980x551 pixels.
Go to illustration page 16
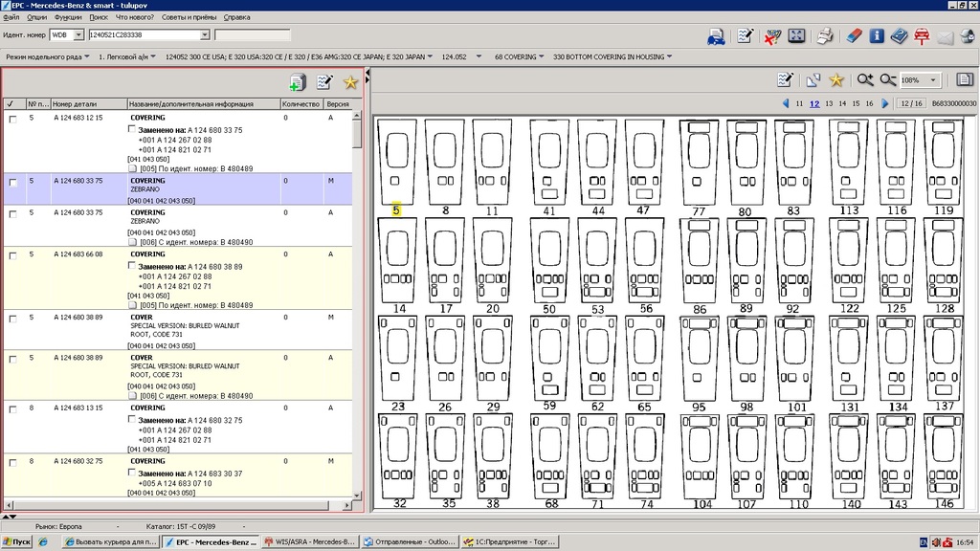tap(869, 103)
